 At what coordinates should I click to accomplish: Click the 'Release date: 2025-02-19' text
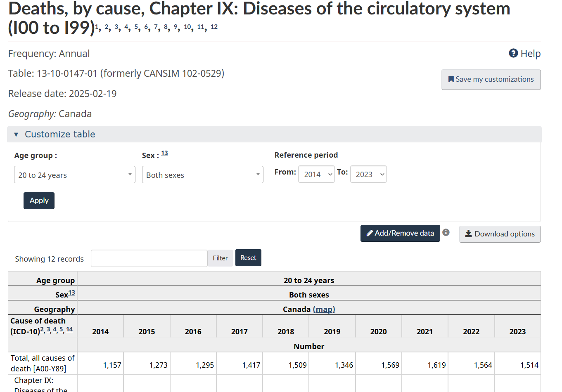(x=62, y=94)
